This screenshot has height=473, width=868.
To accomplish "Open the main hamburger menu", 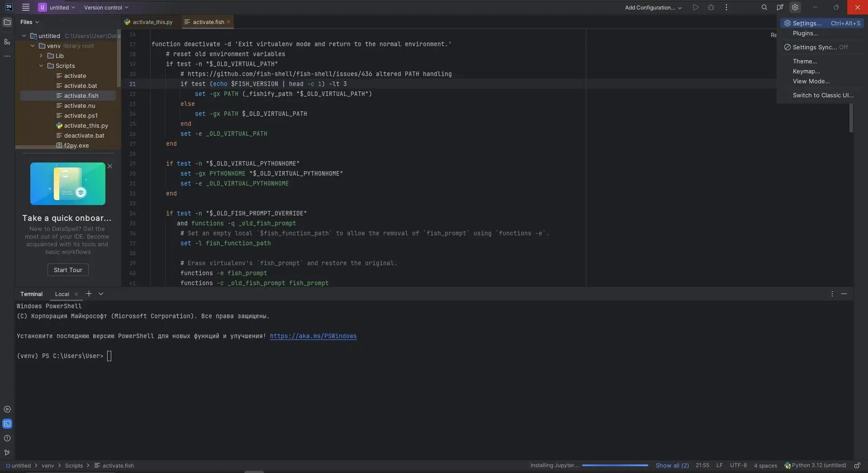I will pyautogui.click(x=26, y=7).
